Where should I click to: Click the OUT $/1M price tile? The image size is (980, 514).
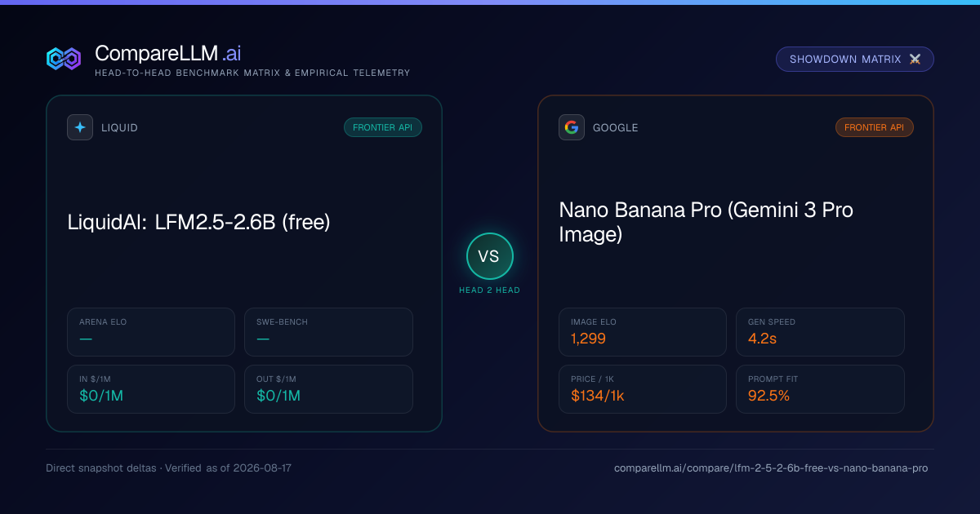[328, 389]
